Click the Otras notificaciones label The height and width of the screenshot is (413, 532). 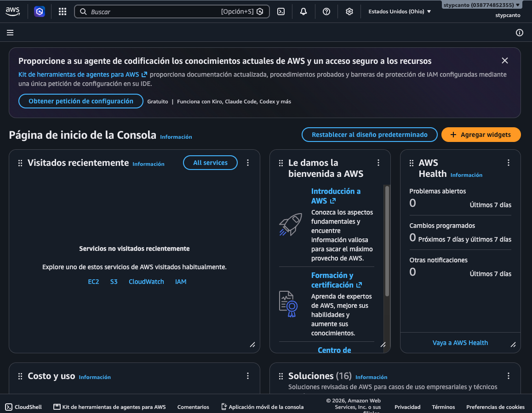tap(438, 260)
